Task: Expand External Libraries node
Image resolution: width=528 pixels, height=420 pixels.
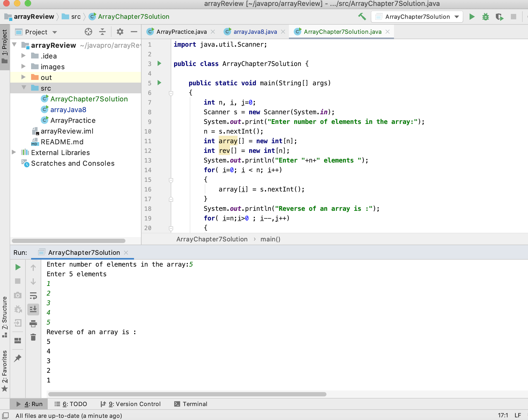Action: tap(14, 152)
